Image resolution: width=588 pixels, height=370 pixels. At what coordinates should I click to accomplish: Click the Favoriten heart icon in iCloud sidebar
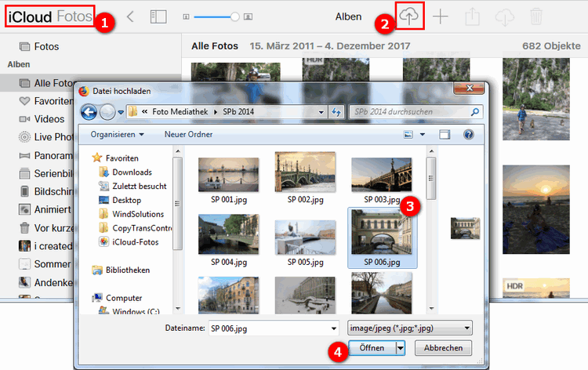(x=24, y=101)
